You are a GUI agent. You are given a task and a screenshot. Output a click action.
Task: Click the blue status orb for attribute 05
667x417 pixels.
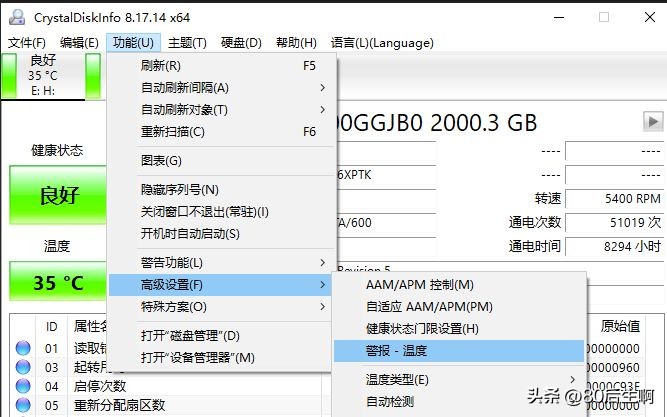coord(23,405)
